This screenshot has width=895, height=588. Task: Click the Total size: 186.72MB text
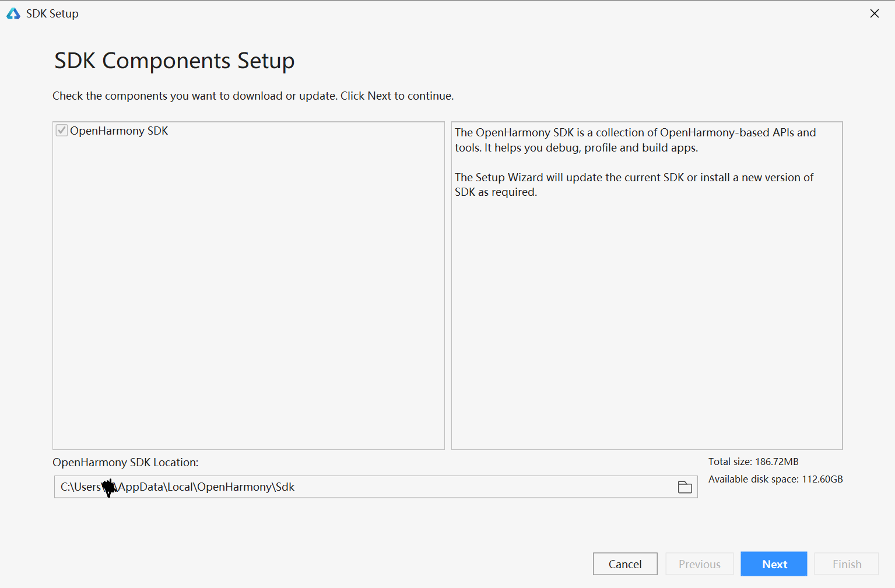[753, 462]
